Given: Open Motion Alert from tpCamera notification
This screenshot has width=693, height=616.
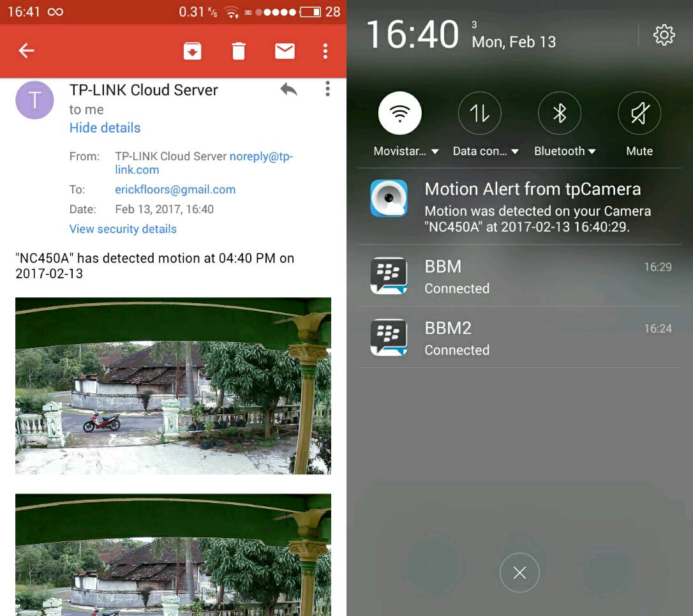Looking at the screenshot, I should pyautogui.click(x=519, y=207).
